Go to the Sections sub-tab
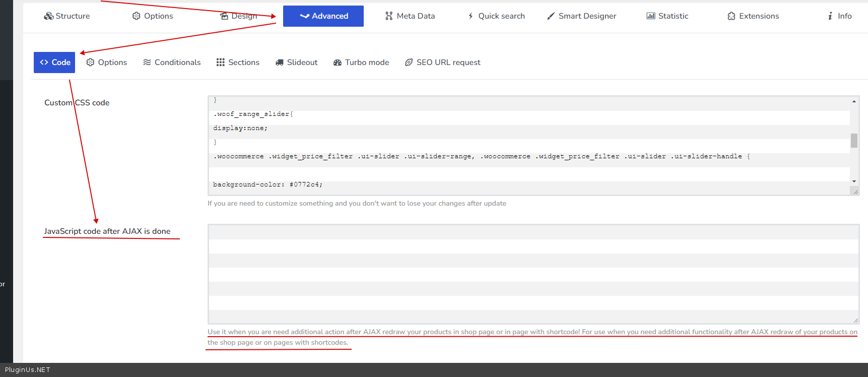 pos(238,62)
